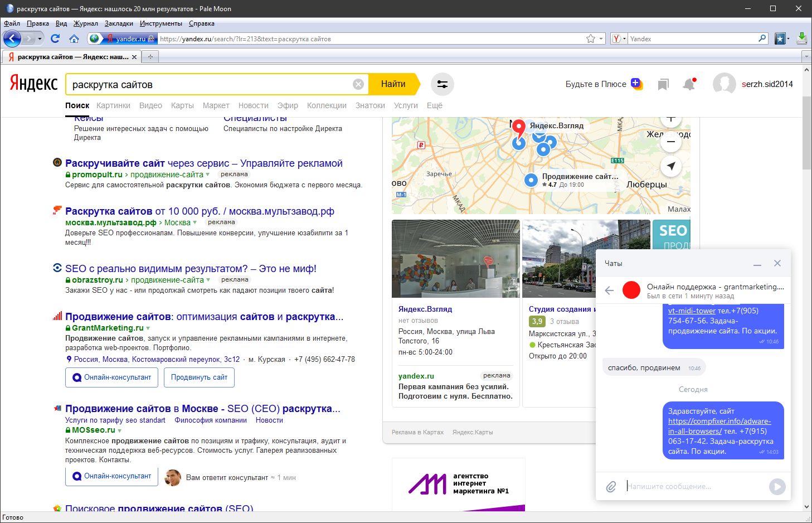Click the red grantmarketing chat avatar
Viewport: 812px width, 523px height.
pos(631,290)
